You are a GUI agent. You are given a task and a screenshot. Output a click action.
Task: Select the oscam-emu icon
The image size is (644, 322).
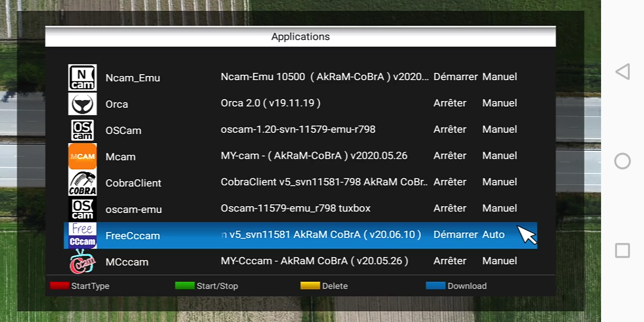coord(82,209)
